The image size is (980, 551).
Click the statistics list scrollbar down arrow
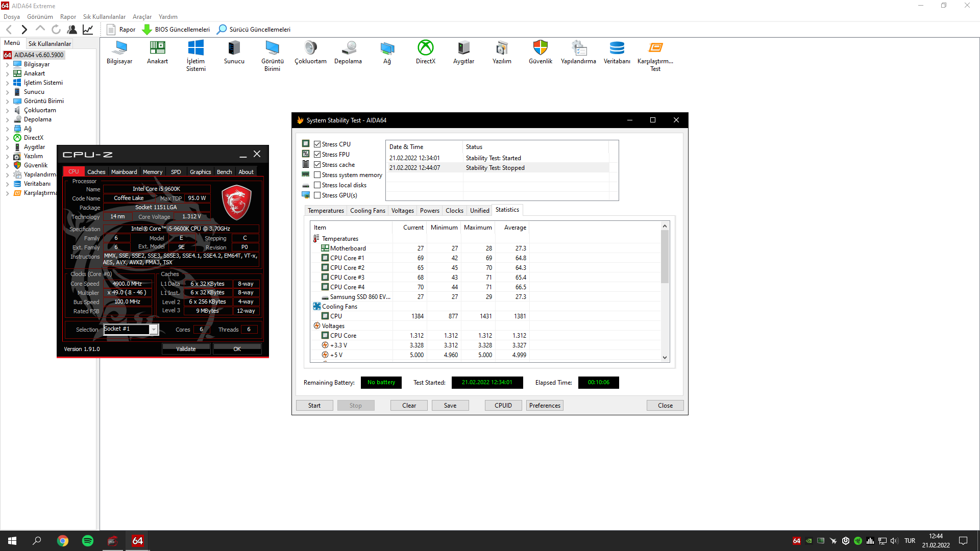[x=665, y=358]
